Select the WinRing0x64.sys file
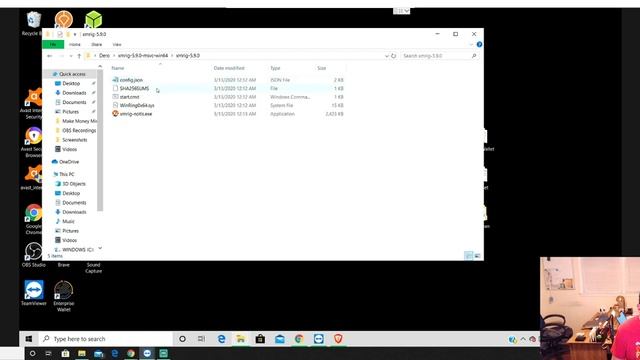This screenshot has height=360, width=640. pyautogui.click(x=137, y=106)
